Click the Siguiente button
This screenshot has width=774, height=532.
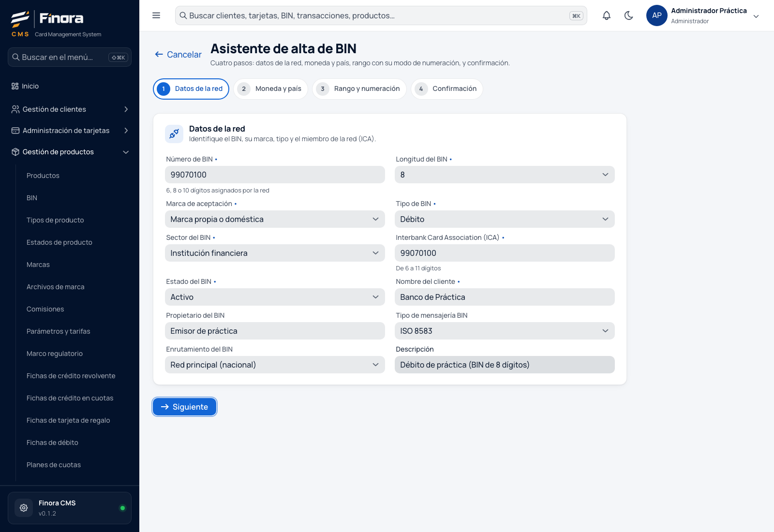(x=184, y=407)
